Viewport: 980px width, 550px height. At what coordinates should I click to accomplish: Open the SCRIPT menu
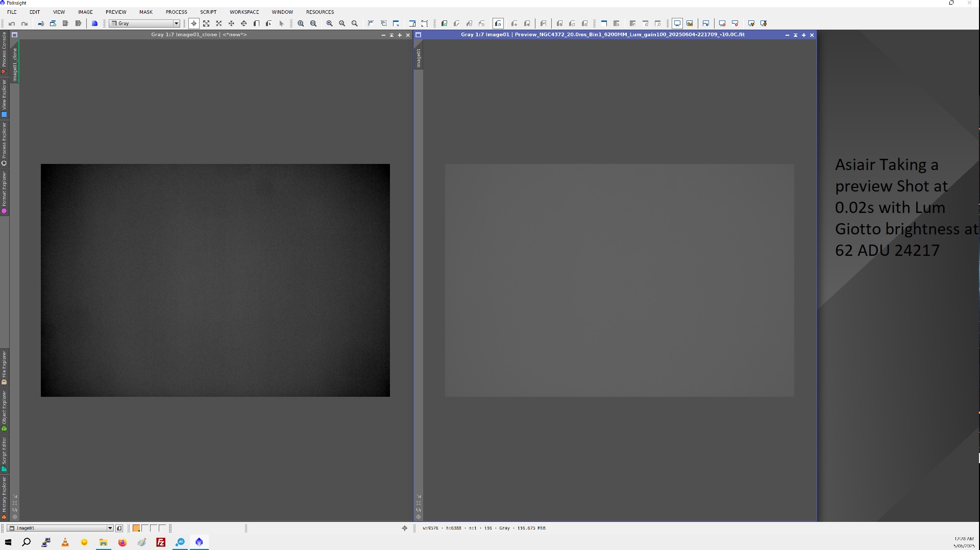[208, 12]
